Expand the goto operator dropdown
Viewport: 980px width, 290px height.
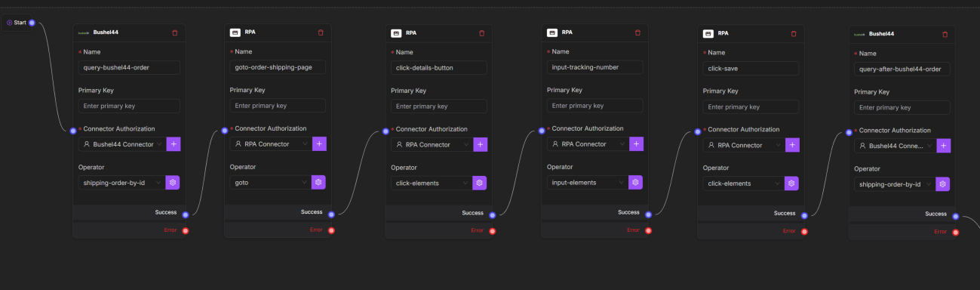[271, 182]
